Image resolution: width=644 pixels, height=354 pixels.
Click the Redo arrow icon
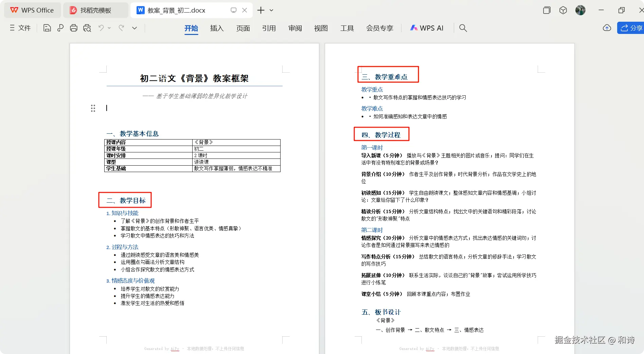(121, 28)
